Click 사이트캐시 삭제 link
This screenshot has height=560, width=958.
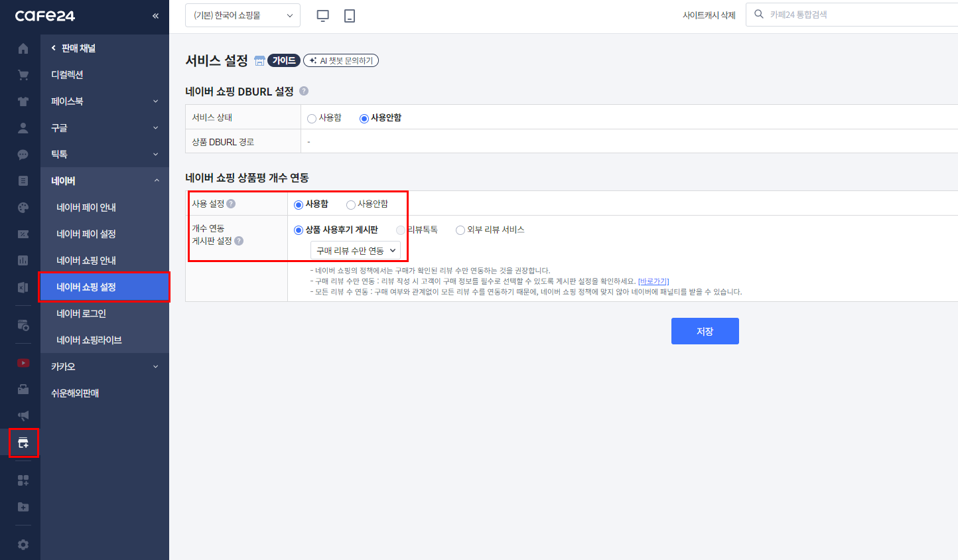click(709, 15)
